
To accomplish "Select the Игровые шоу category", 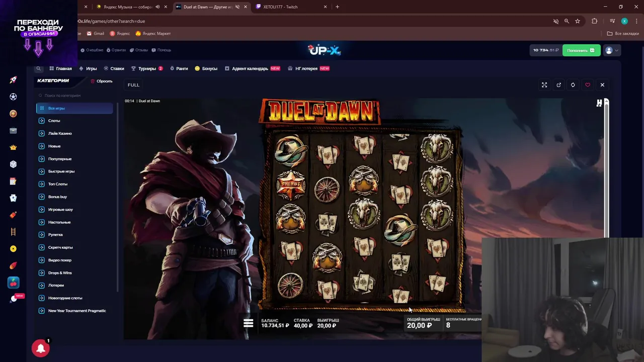I will click(x=74, y=210).
